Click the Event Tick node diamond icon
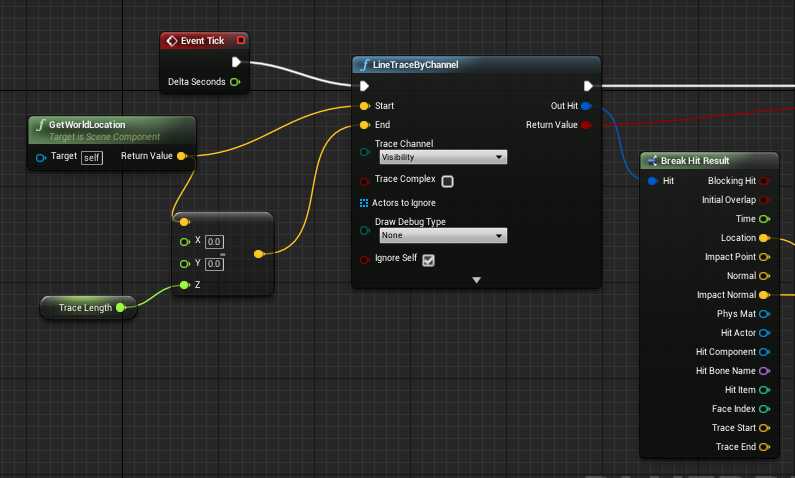Viewport: 795px width, 478px height. pyautogui.click(x=172, y=41)
